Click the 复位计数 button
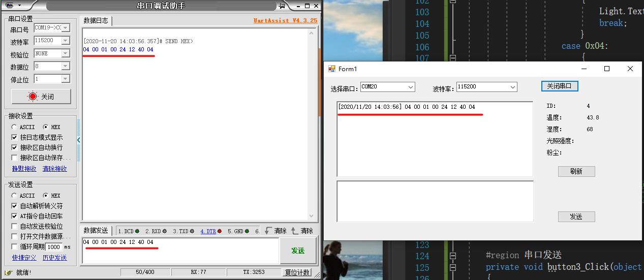The height and width of the screenshot is (280, 644). 297,272
